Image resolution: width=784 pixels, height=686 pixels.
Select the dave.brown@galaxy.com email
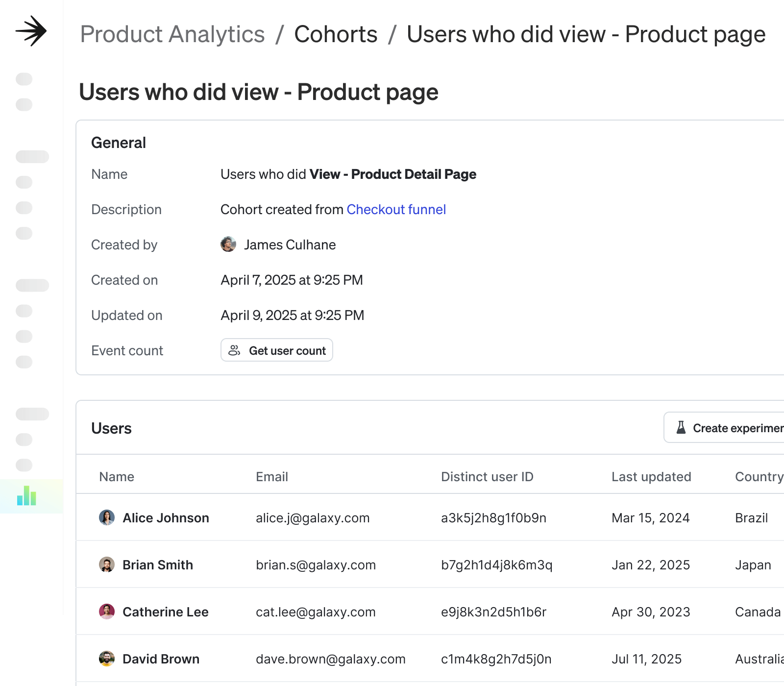pos(330,659)
